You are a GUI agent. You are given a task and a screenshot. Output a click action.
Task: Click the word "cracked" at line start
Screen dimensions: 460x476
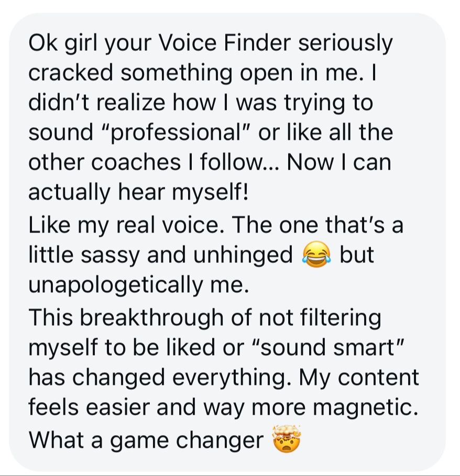tap(71, 73)
